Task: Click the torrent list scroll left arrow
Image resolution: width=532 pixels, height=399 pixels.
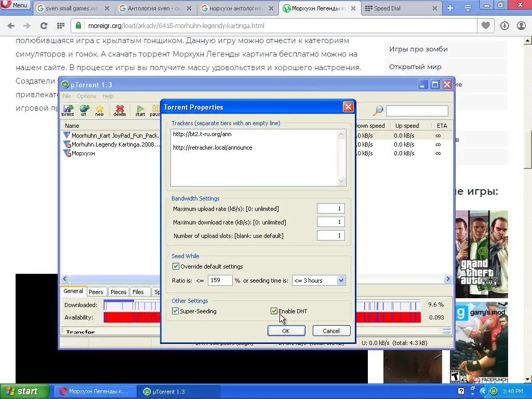Action: [x=65, y=279]
